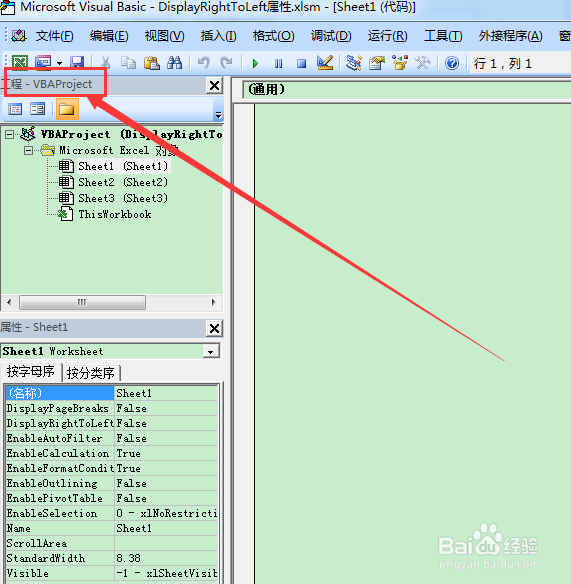The height and width of the screenshot is (584, 571).
Task: Click the EnableOutlining property row
Action: [112, 483]
